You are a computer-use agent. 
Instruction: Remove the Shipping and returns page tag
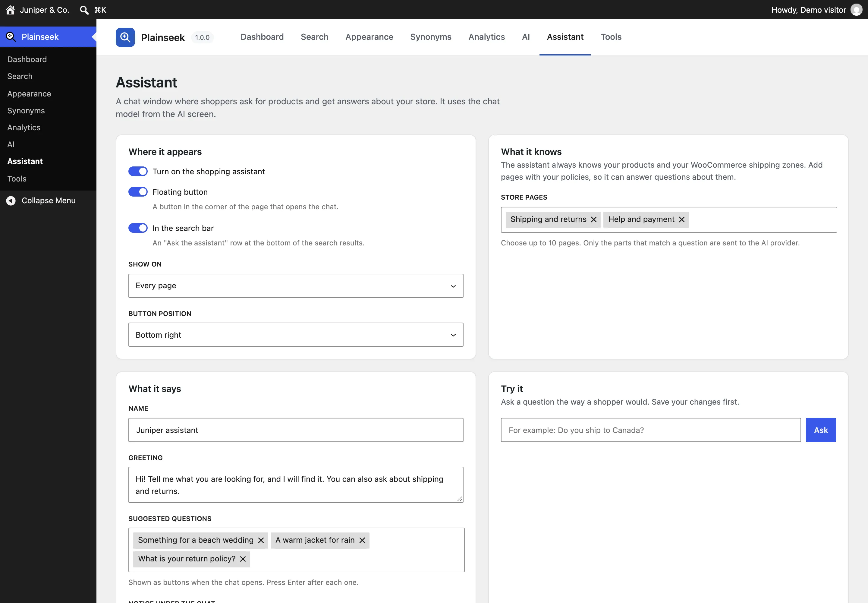click(x=593, y=219)
